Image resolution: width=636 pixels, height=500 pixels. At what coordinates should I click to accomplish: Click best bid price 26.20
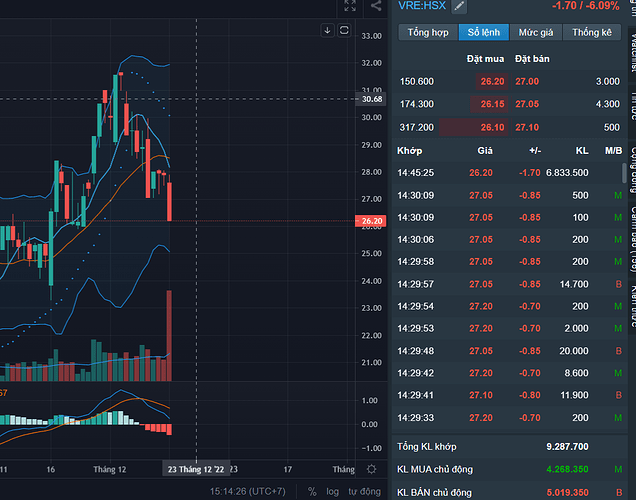[491, 81]
